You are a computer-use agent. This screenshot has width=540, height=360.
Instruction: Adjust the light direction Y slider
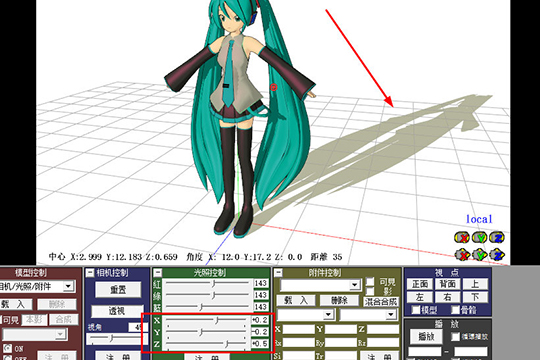tap(207, 332)
